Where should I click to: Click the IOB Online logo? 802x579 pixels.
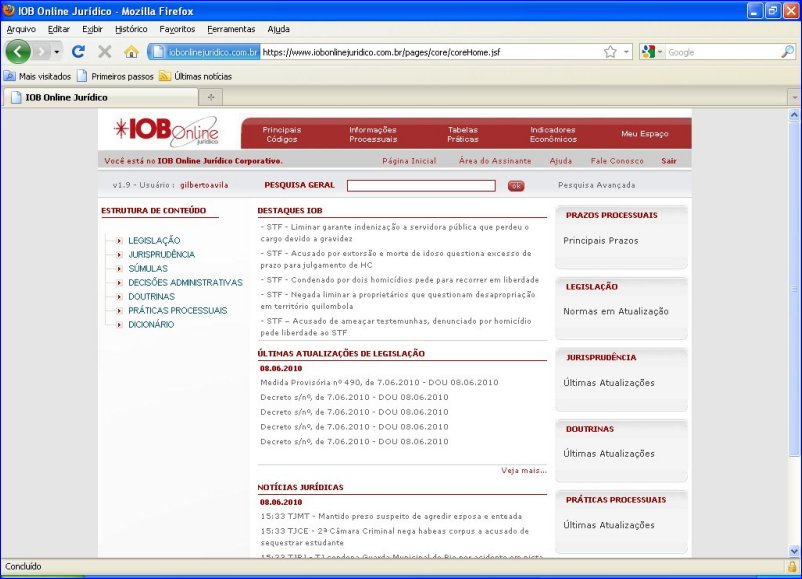166,131
